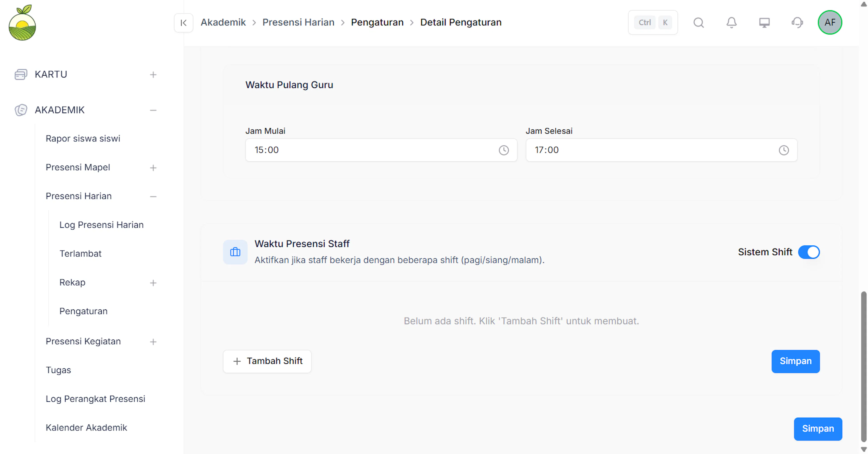868x454 pixels.
Task: Expand the Presensi Mapel submenu
Action: click(x=153, y=167)
